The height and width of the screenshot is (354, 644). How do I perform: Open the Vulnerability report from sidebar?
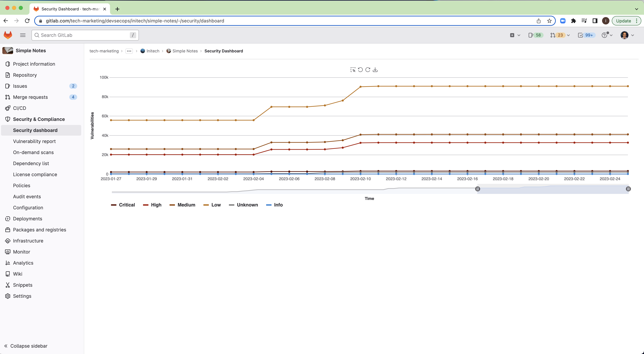[x=34, y=141]
